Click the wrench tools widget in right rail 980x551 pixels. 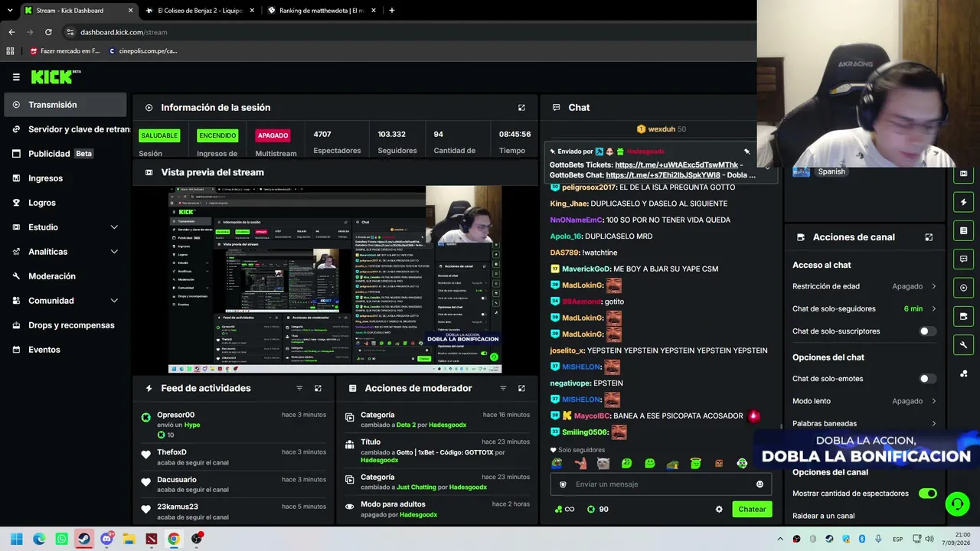pos(964,345)
